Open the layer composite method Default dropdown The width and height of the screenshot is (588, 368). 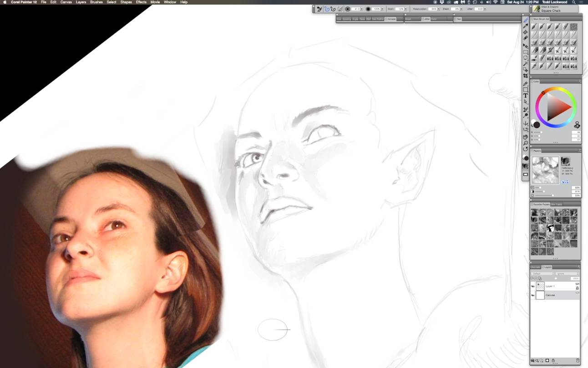542,274
